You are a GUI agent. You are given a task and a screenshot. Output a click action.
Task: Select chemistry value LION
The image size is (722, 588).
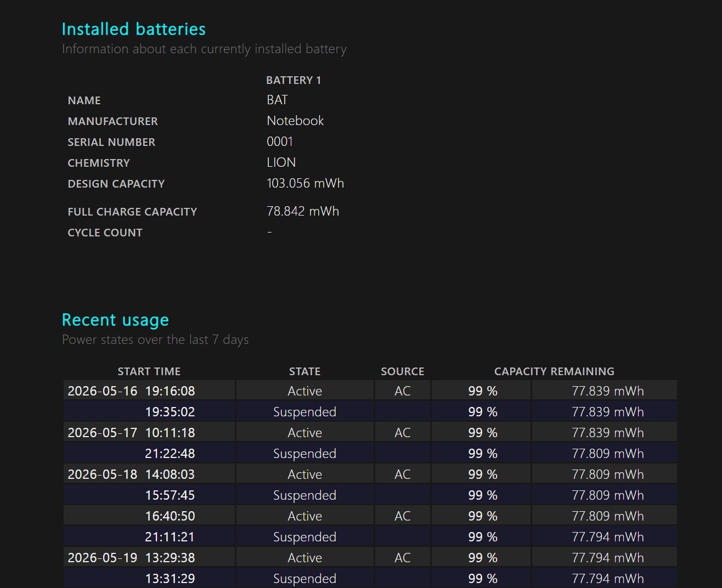coord(281,162)
